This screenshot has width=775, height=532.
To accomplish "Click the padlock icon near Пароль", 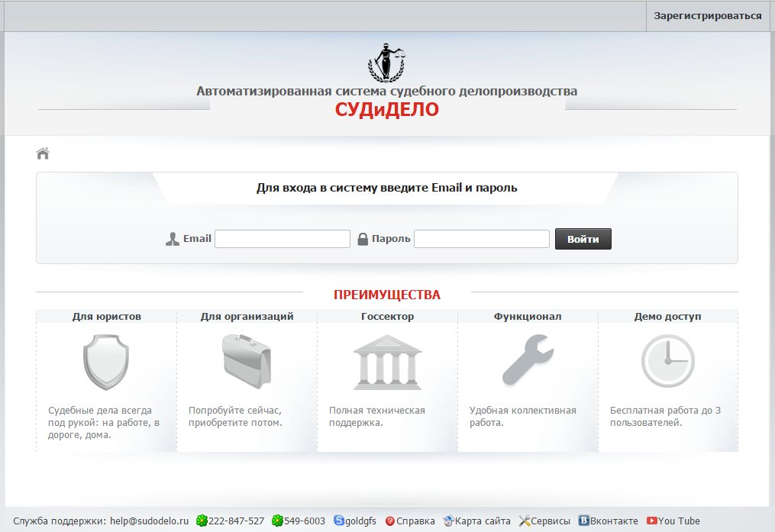I will [363, 239].
